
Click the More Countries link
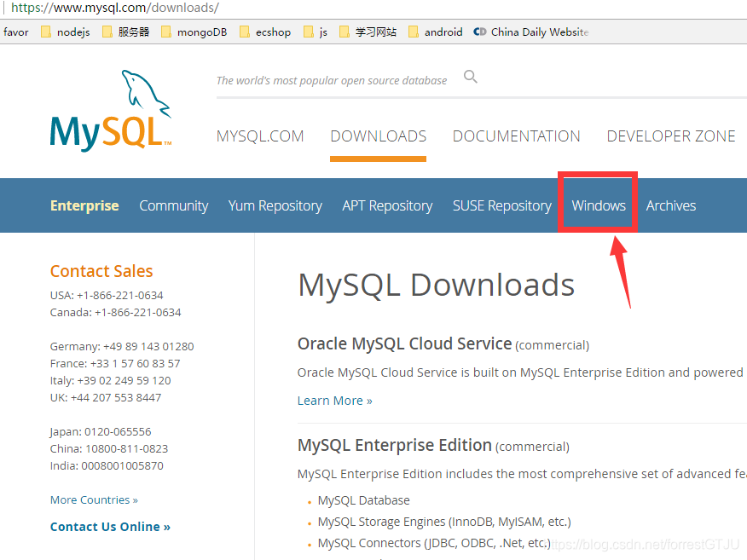point(94,500)
